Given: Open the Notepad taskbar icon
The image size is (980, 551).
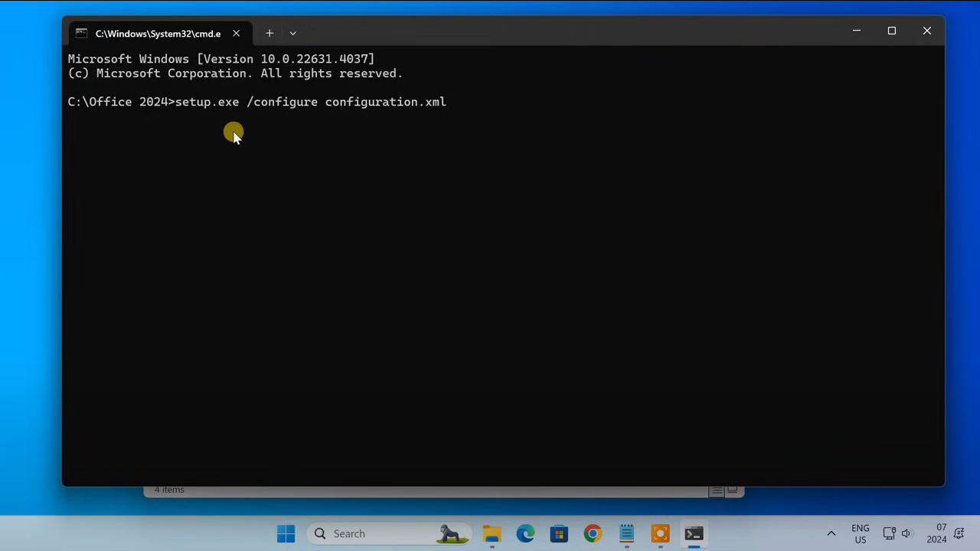Looking at the screenshot, I should 626,533.
